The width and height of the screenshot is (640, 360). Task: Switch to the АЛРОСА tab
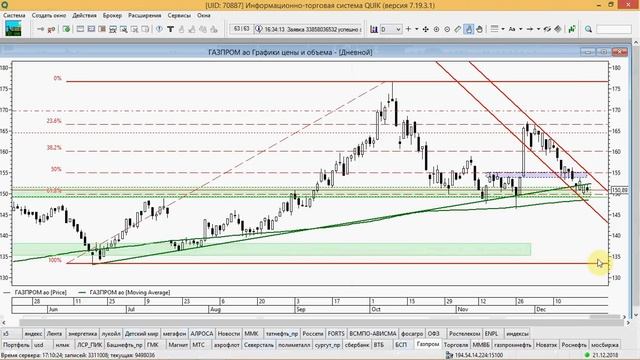pos(202,333)
